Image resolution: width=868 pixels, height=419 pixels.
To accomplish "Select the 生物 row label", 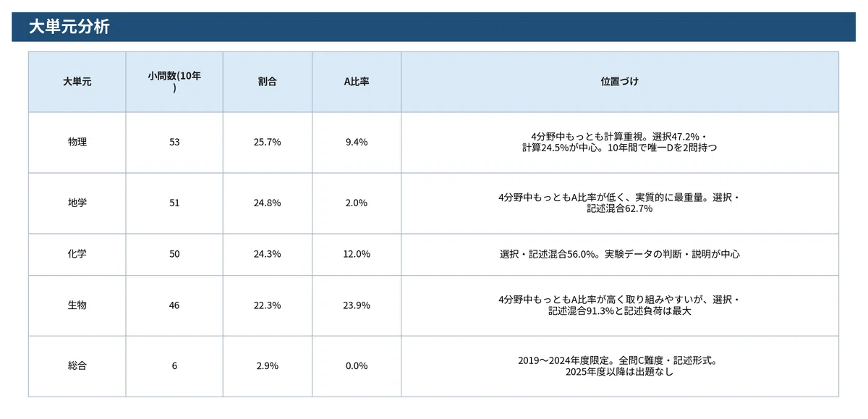I will (77, 305).
